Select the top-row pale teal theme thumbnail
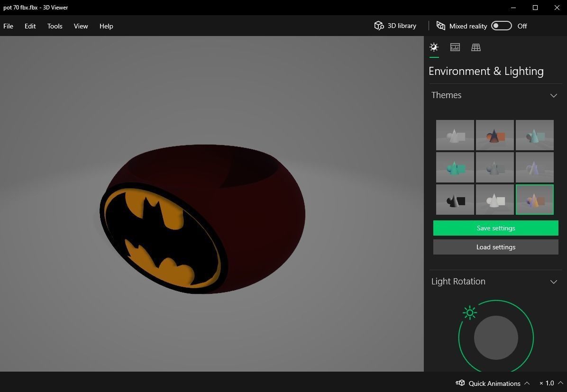The width and height of the screenshot is (567, 392). pos(534,135)
